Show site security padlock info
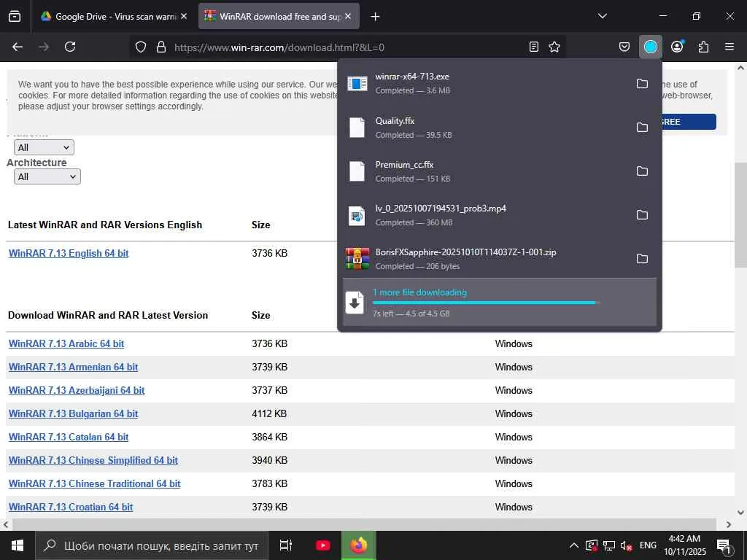 (161, 47)
